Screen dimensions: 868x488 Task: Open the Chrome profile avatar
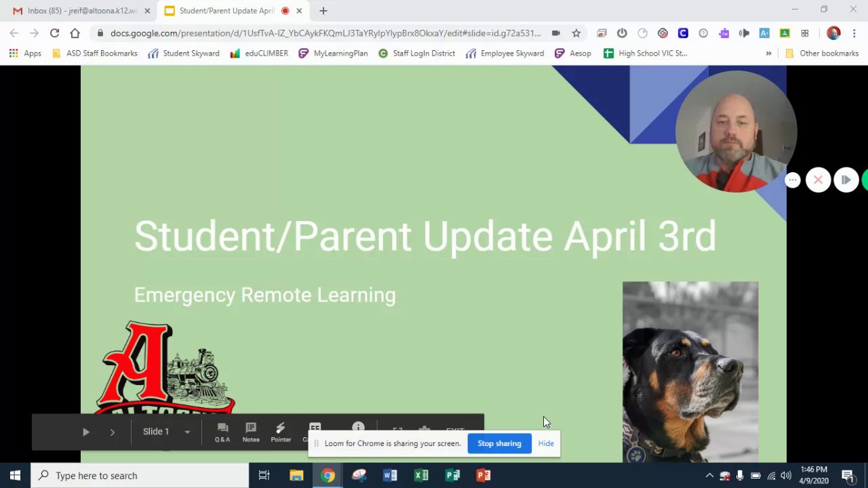(x=833, y=33)
